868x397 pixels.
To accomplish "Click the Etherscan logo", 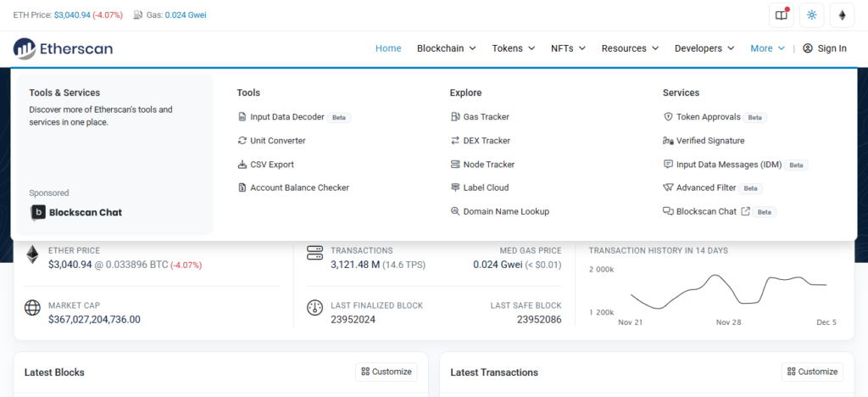I will click(63, 48).
